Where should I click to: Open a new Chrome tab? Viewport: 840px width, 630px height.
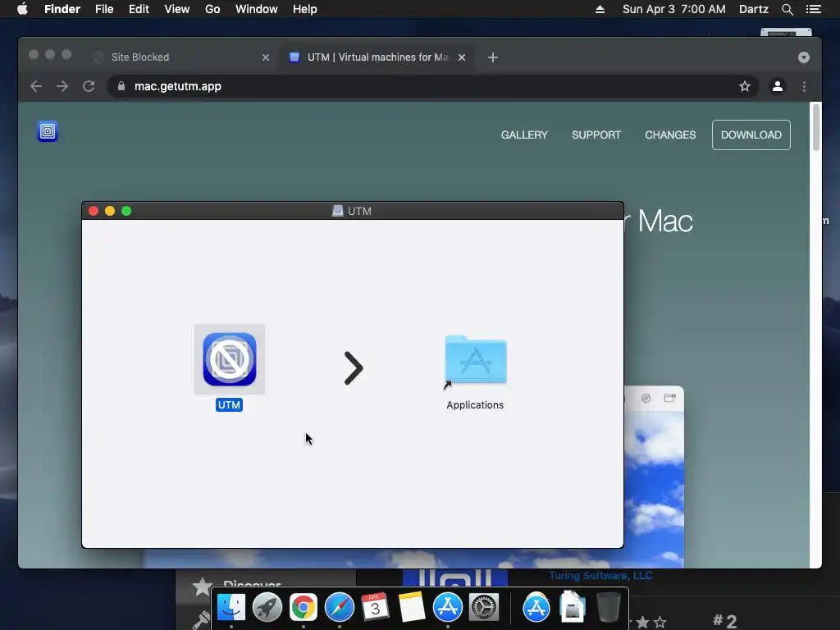pos(493,57)
